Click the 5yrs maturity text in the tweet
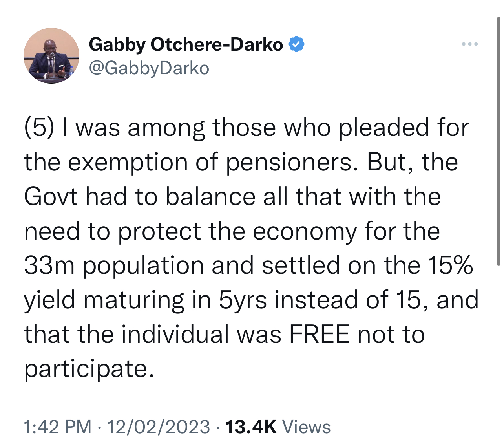The width and height of the screenshot is (504, 443). coord(243,300)
